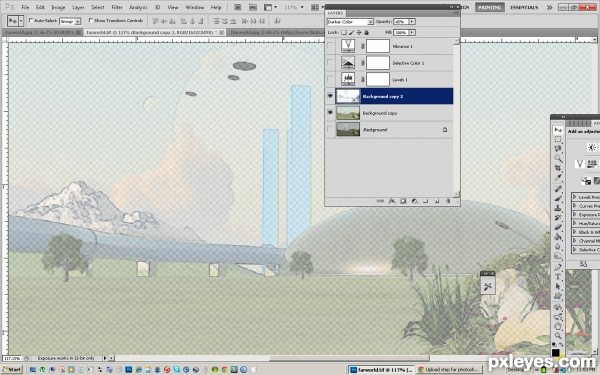Image resolution: width=600 pixels, height=375 pixels.
Task: Open the Opacity slider arrow
Action: (412, 22)
